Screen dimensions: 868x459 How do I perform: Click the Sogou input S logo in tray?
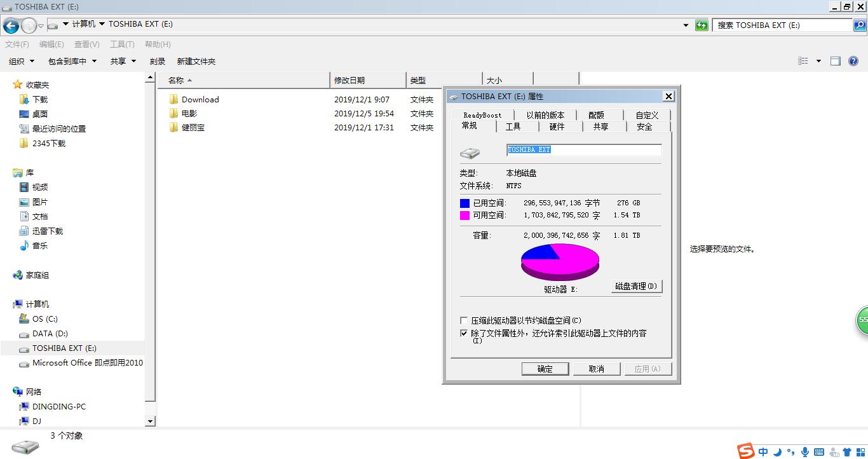coord(745,451)
